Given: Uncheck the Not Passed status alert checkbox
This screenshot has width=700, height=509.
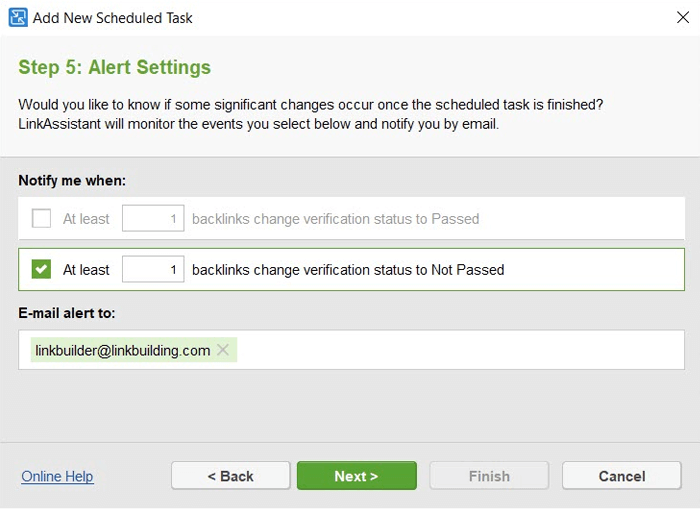Looking at the screenshot, I should [41, 269].
